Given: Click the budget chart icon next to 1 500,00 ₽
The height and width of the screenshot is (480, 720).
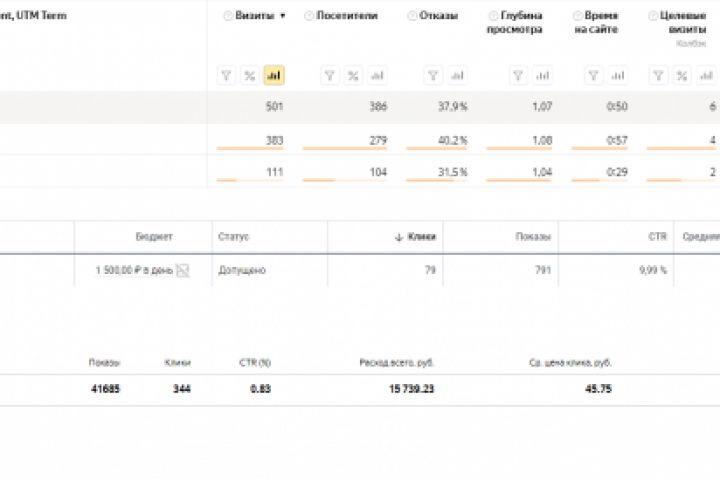Looking at the screenshot, I should tap(183, 270).
